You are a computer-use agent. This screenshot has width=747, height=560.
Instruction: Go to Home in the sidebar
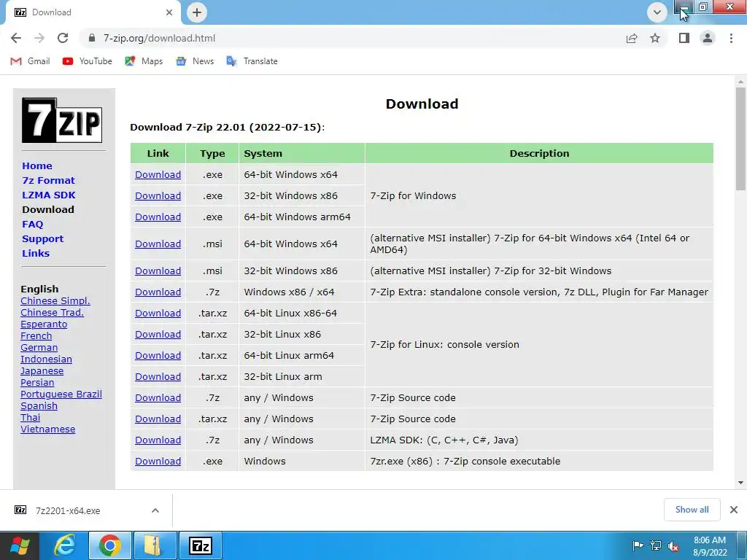coord(37,166)
